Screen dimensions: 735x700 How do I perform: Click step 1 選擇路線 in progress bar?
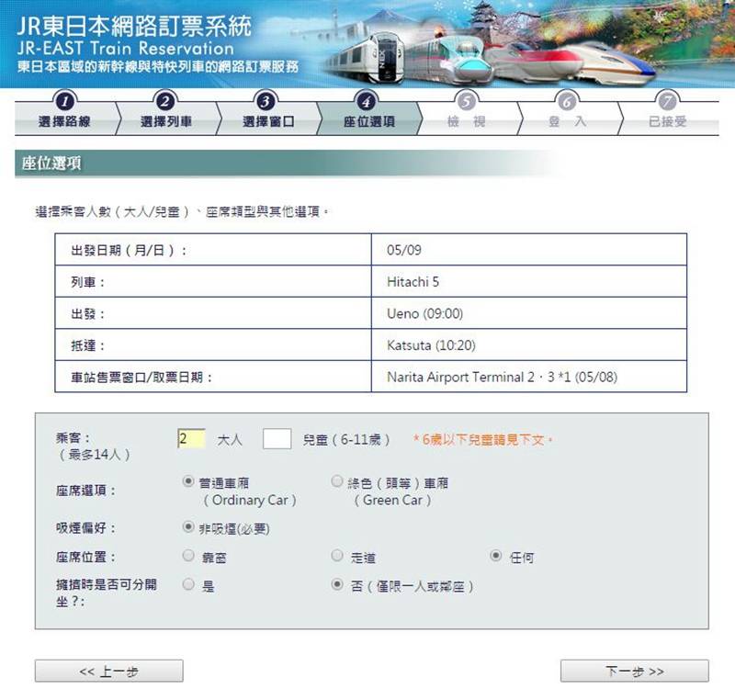pos(64,121)
